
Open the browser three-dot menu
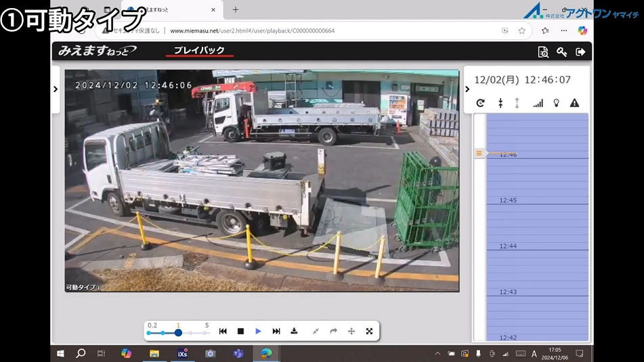pos(564,30)
